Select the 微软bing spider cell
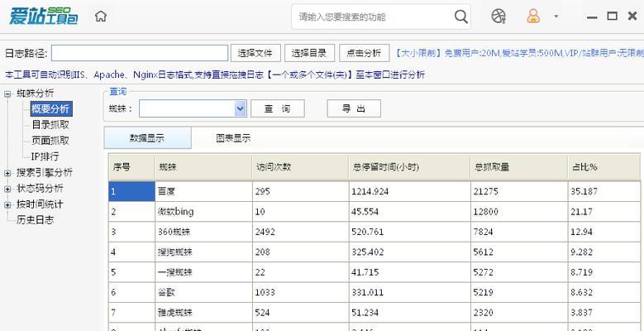The height and width of the screenshot is (331, 644). pos(203,212)
